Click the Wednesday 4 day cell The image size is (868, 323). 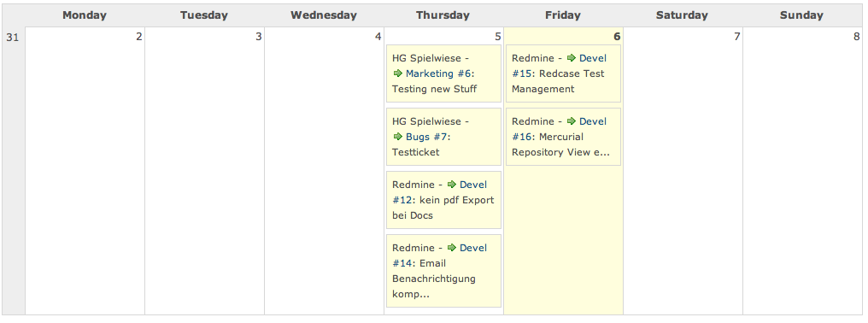coord(324,171)
